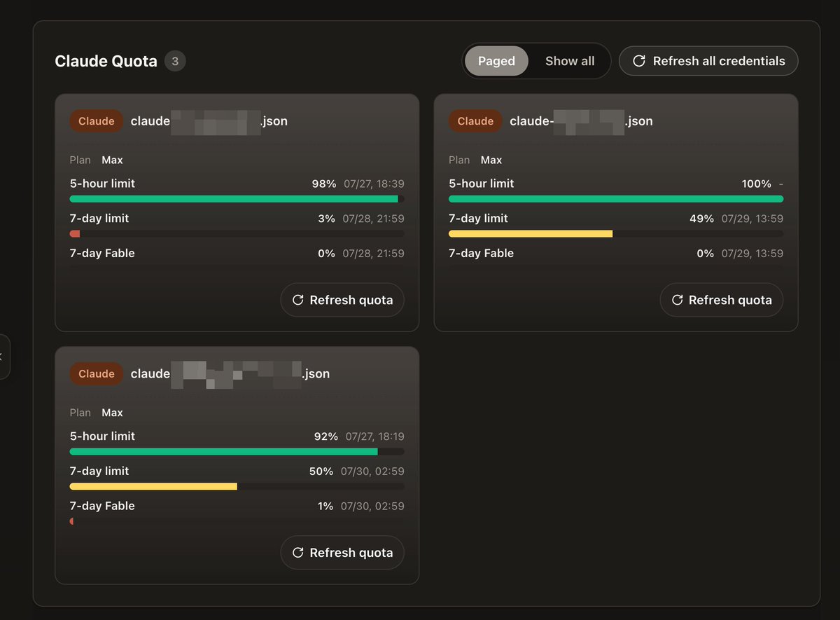
Task: Click the yellow 49% 7-day limit bar
Action: pos(531,234)
